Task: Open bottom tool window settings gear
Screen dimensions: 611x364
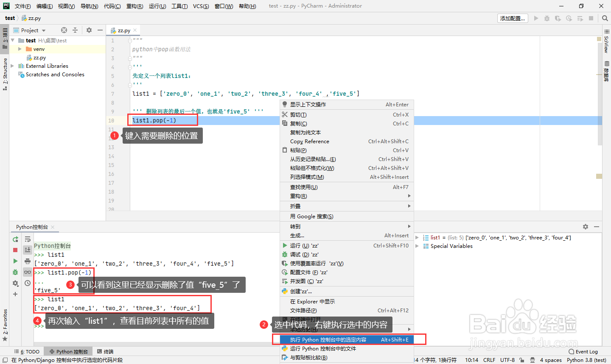Action: point(586,227)
